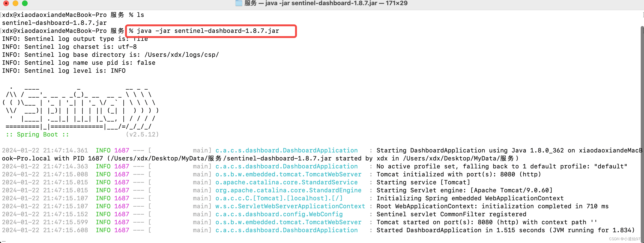The image size is (644, 243).
Task: Click the logger name 'o.apache.catalina.core.StandardService'
Action: pyautogui.click(x=286, y=183)
